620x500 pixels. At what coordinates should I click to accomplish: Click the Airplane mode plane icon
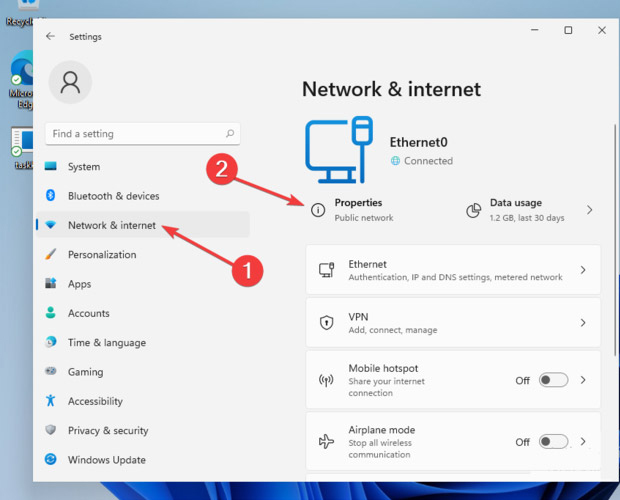click(x=326, y=441)
